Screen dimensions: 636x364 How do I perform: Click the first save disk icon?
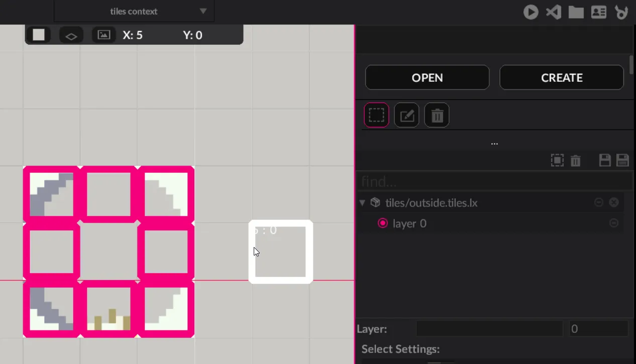pos(605,161)
